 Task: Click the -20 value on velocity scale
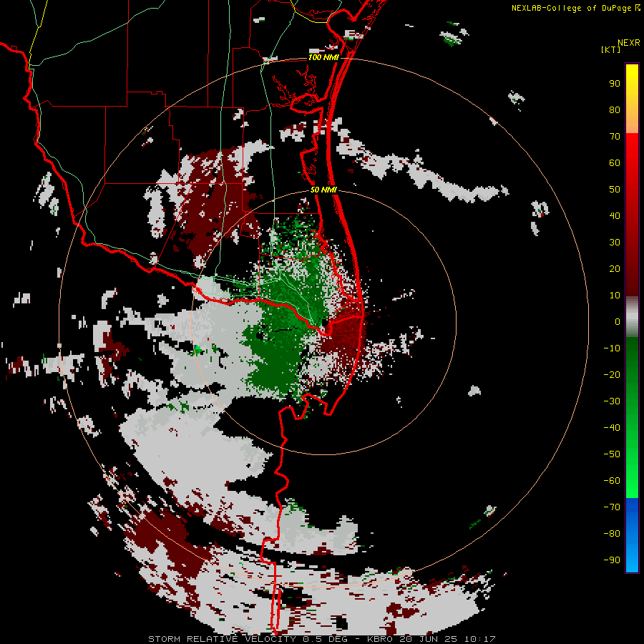pos(612,375)
